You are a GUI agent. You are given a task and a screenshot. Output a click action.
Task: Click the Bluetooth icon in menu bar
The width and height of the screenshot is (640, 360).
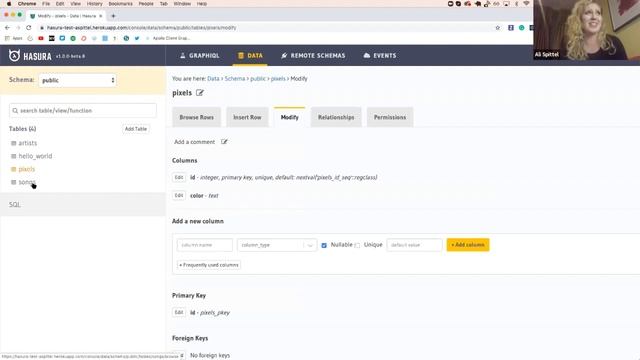tap(516, 4)
